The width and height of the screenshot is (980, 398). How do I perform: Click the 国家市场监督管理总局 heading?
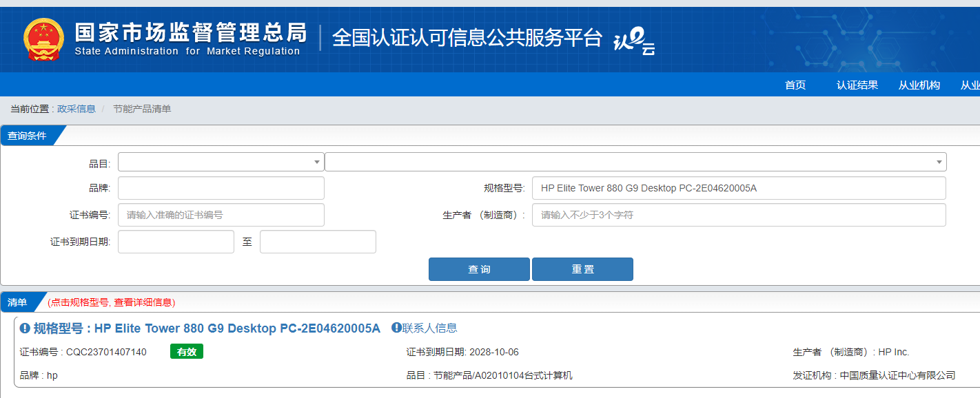point(190,32)
